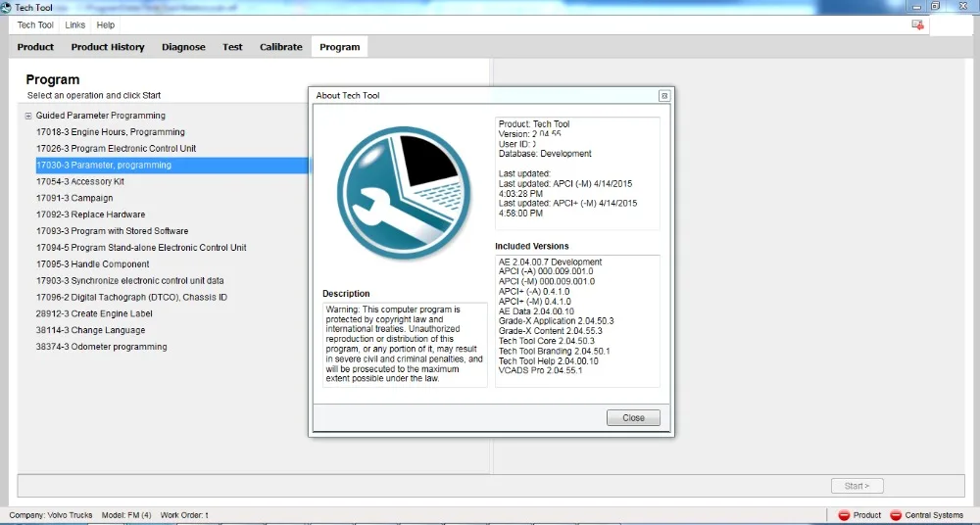980x525 pixels.
Task: Minimize the Tech Tool window
Action: click(916, 6)
